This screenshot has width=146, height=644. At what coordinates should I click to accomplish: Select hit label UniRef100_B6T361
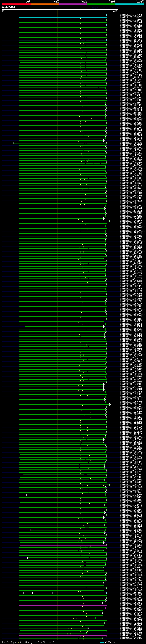pos(131,40)
